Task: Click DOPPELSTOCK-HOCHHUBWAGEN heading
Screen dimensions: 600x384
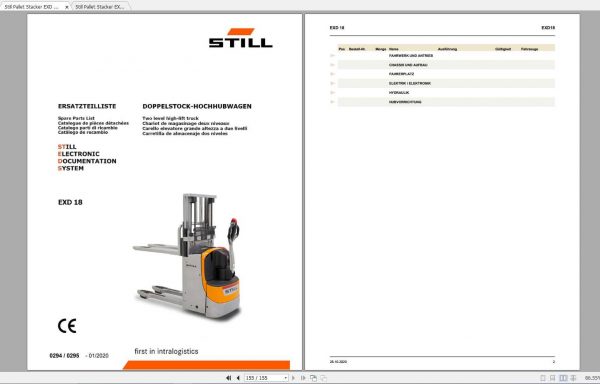Action: 197,106
